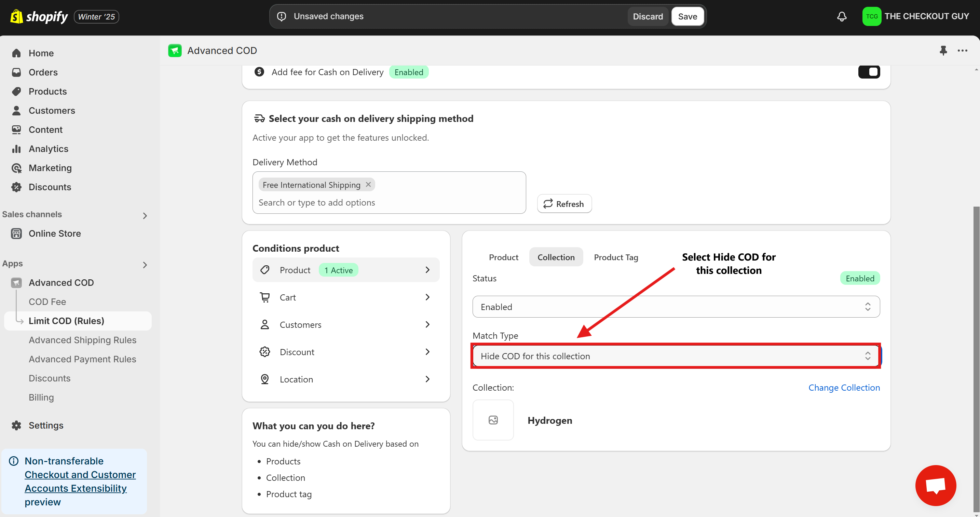The width and height of the screenshot is (980, 517).
Task: Click the Shopify logo
Action: click(x=39, y=16)
